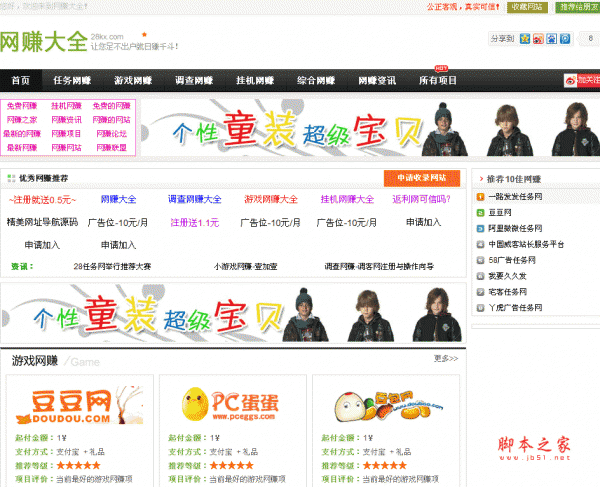This screenshot has height=487, width=600.
Task: Click 网赚论坛 in the pink link box
Action: coord(111,134)
